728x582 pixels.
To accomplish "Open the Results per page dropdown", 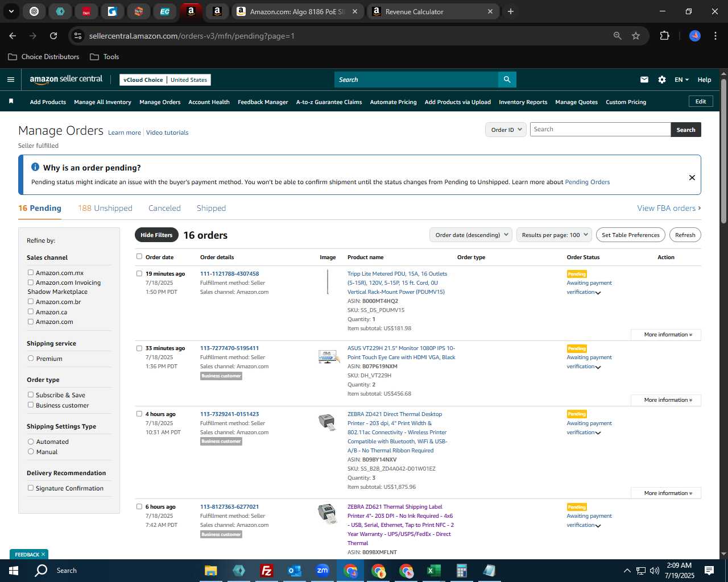I will tap(554, 235).
